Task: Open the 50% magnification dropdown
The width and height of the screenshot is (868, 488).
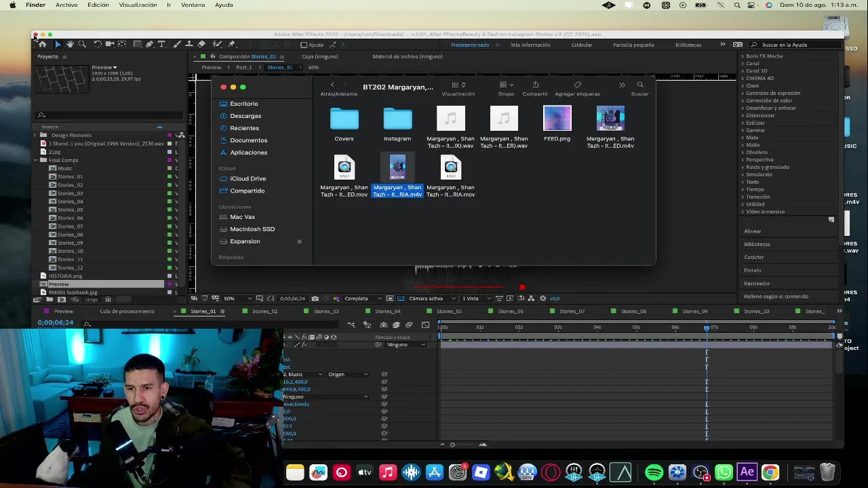Action: tap(237, 298)
